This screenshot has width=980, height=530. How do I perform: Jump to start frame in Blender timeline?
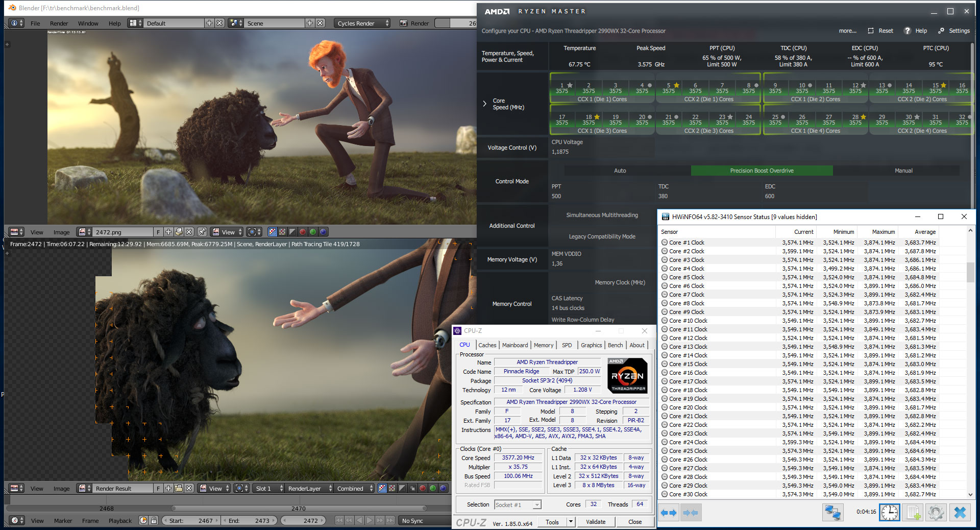[x=339, y=520]
